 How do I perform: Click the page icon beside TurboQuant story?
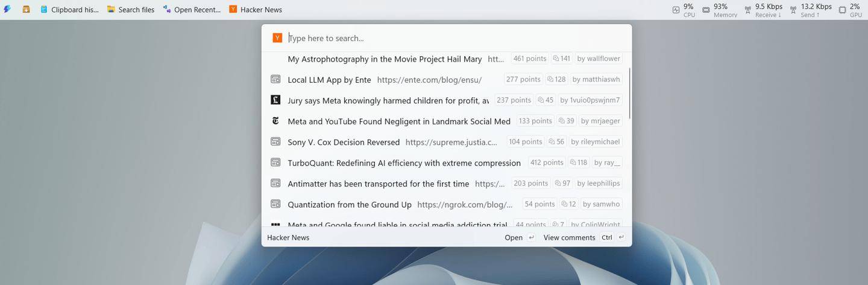pyautogui.click(x=275, y=162)
